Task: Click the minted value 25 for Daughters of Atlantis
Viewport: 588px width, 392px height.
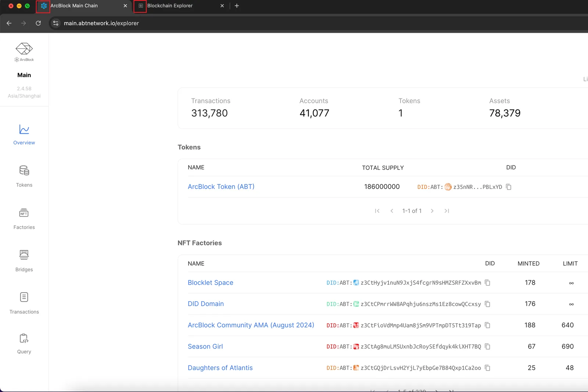Action: tap(531, 368)
